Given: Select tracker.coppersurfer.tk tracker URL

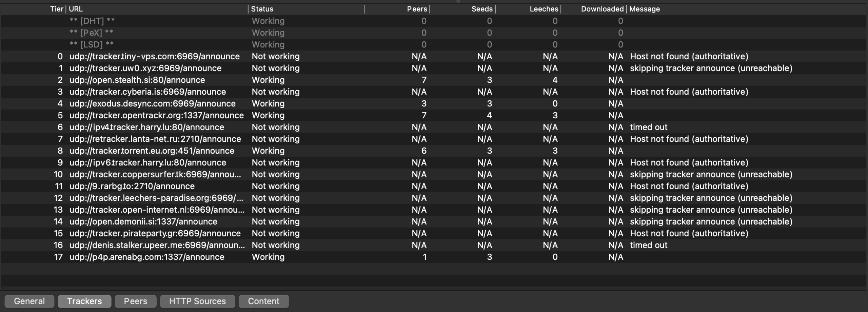Looking at the screenshot, I should point(155,174).
